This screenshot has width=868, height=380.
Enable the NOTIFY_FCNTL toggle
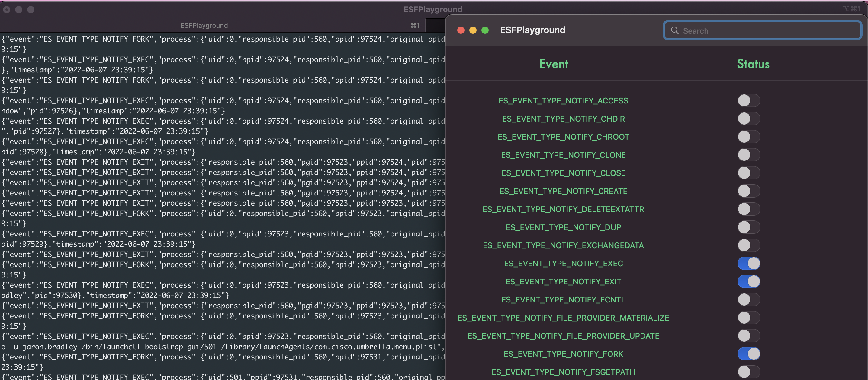tap(748, 299)
